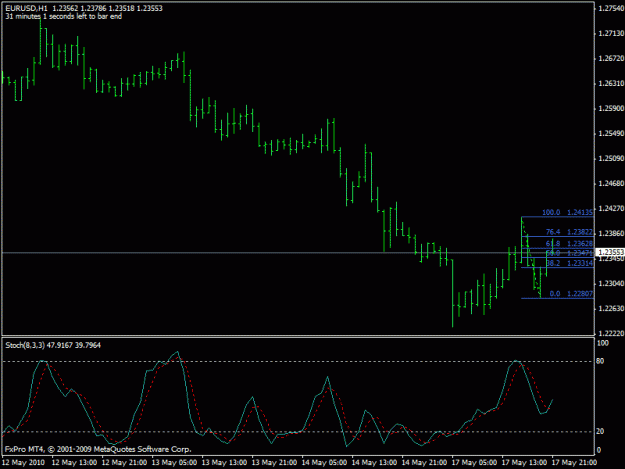The width and height of the screenshot is (625, 469).
Task: Click the 1.22630 price axis label
Action: pos(611,309)
